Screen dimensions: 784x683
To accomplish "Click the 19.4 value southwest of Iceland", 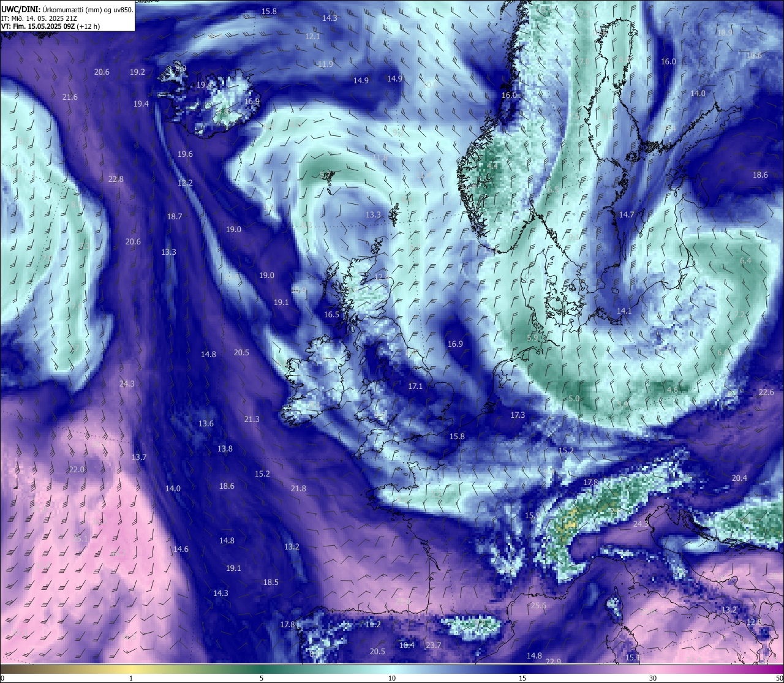I will coord(141,104).
